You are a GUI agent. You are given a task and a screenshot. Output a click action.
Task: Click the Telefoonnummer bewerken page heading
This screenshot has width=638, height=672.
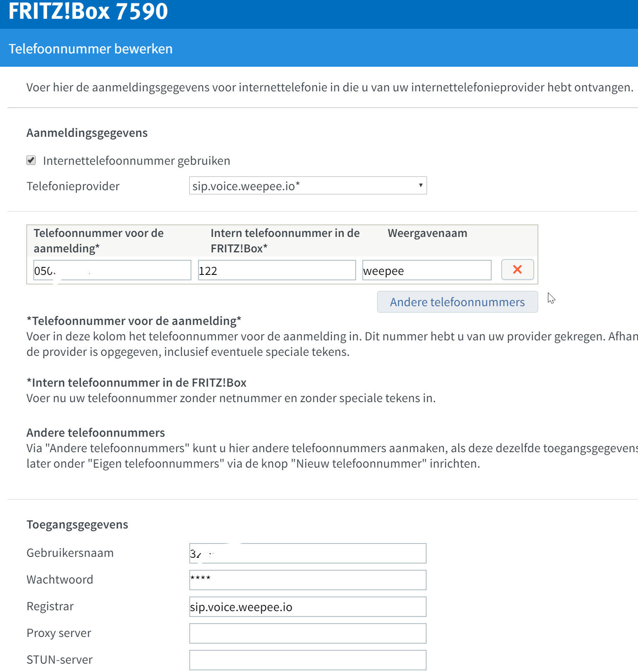90,49
